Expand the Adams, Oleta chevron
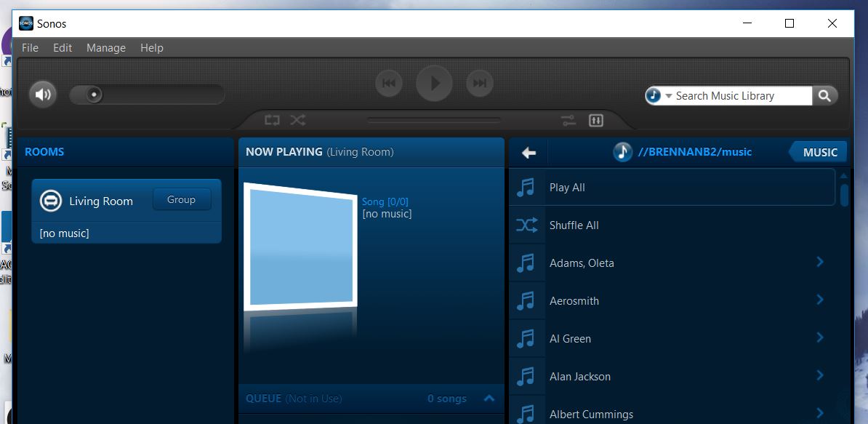The height and width of the screenshot is (424, 868). (821, 262)
